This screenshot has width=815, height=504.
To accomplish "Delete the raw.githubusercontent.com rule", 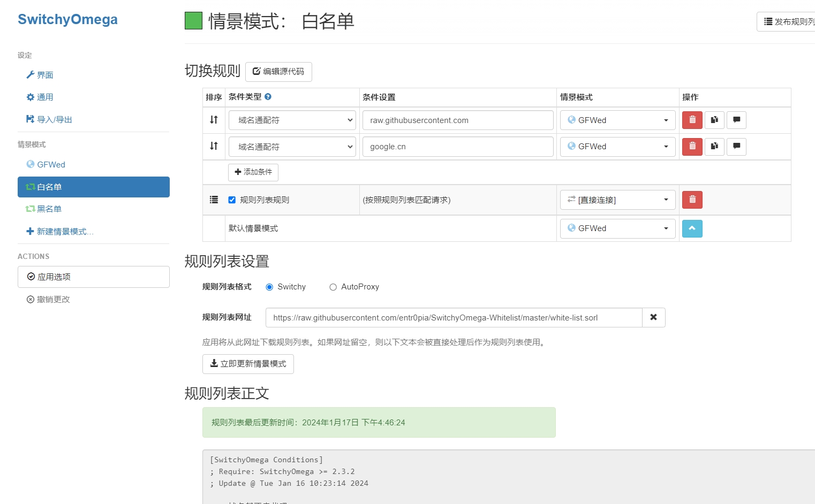I will pyautogui.click(x=692, y=120).
